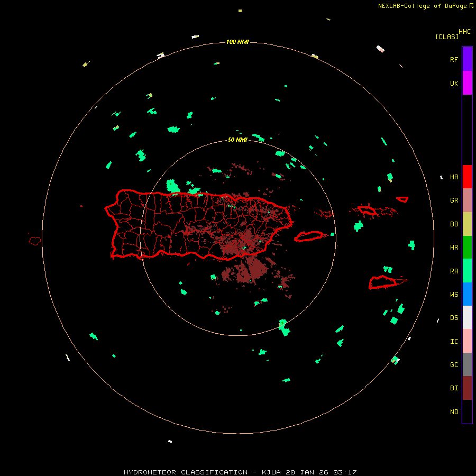Click the "ND" legend label
Viewport: 476px width, 476px height.
point(454,412)
